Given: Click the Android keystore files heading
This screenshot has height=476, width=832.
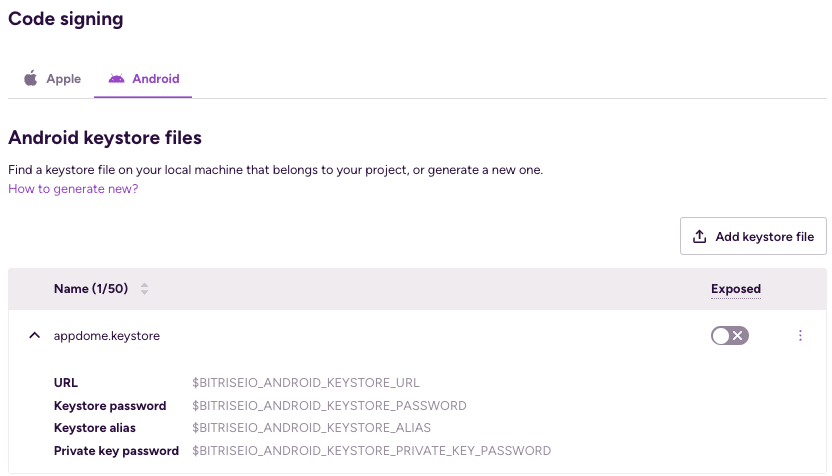Looking at the screenshot, I should tap(105, 137).
